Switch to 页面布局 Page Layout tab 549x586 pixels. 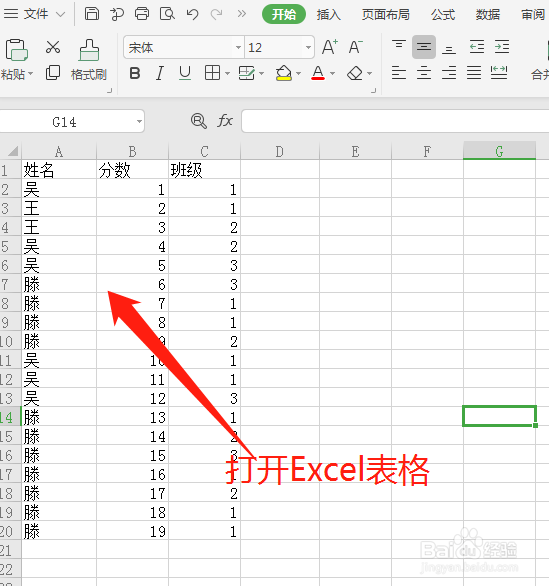pos(385,15)
